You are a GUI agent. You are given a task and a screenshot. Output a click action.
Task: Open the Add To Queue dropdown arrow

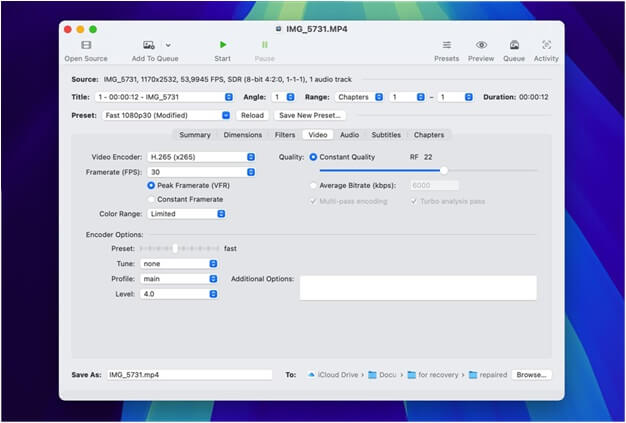click(x=168, y=45)
